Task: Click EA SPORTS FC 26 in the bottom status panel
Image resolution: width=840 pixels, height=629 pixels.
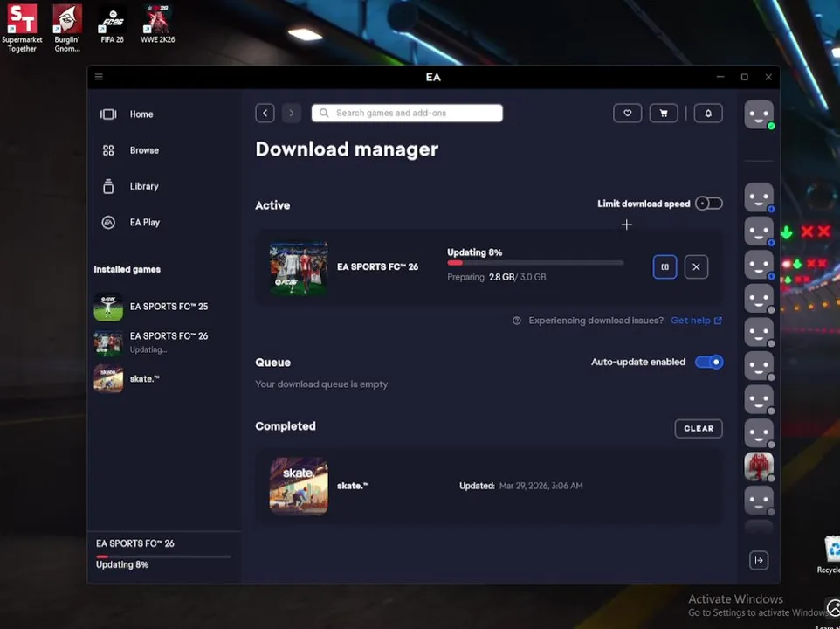Action: pyautogui.click(x=135, y=543)
